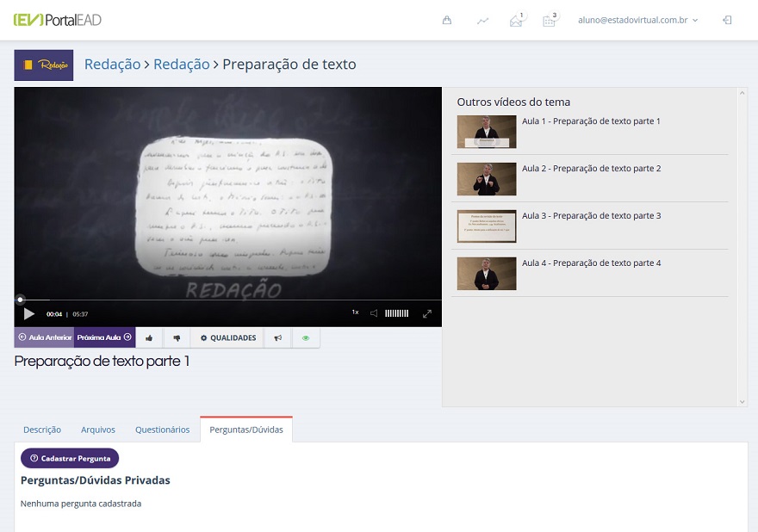Open Aula 3 - Preparação de texto thumbnail

[487, 226]
